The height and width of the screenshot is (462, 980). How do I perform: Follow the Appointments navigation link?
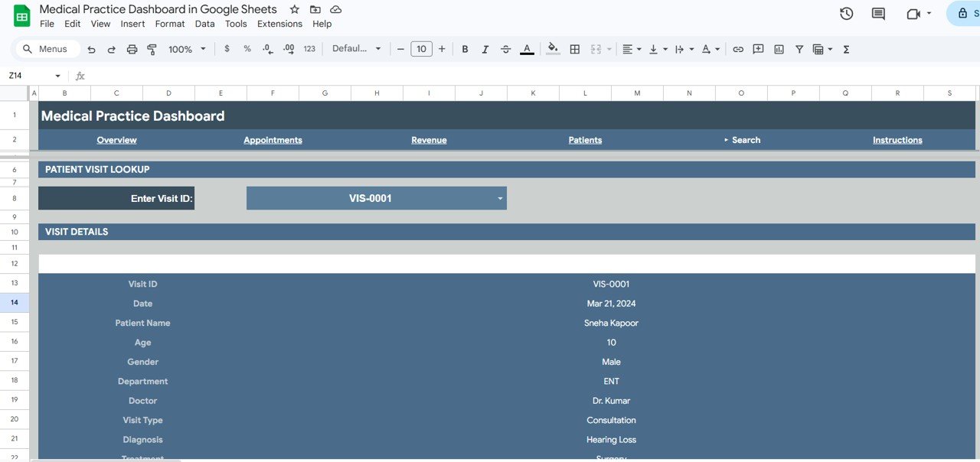[273, 140]
